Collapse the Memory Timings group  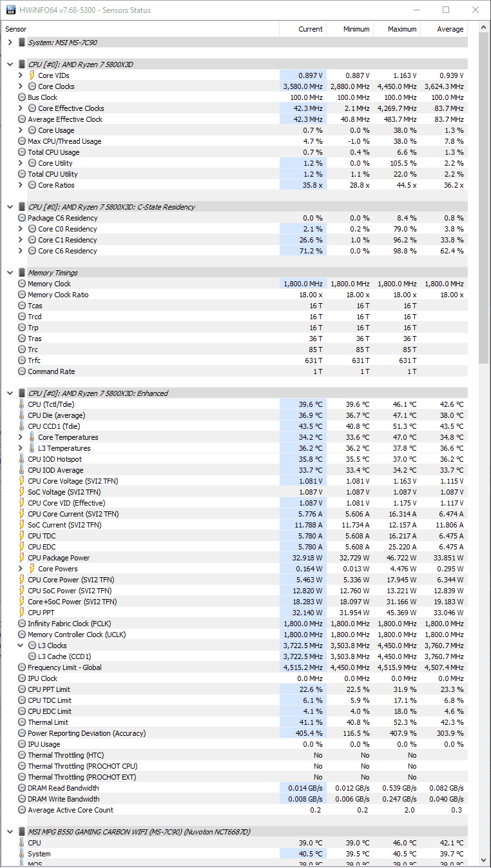tap(10, 273)
